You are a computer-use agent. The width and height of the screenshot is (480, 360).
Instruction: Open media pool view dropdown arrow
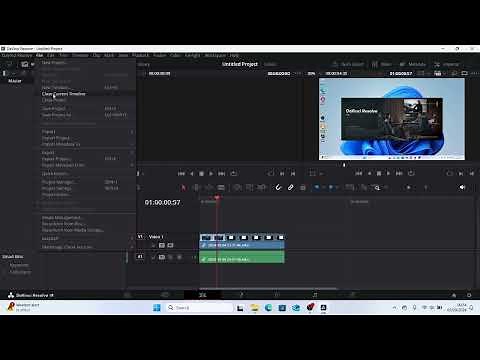click(33, 64)
